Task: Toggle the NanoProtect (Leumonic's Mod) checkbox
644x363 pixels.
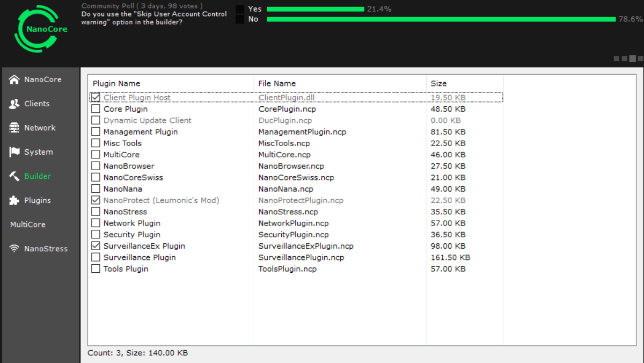Action: coord(96,200)
